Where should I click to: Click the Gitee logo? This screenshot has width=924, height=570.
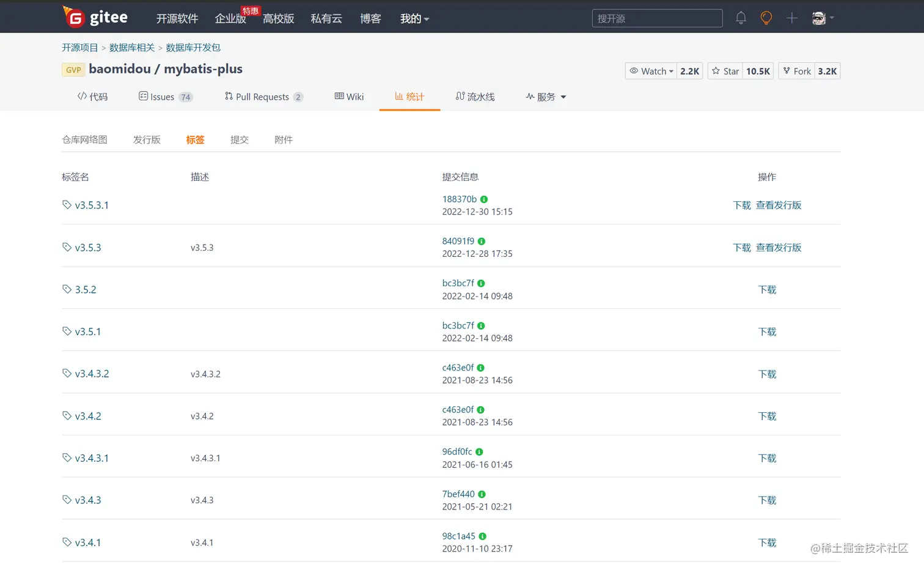pos(95,17)
